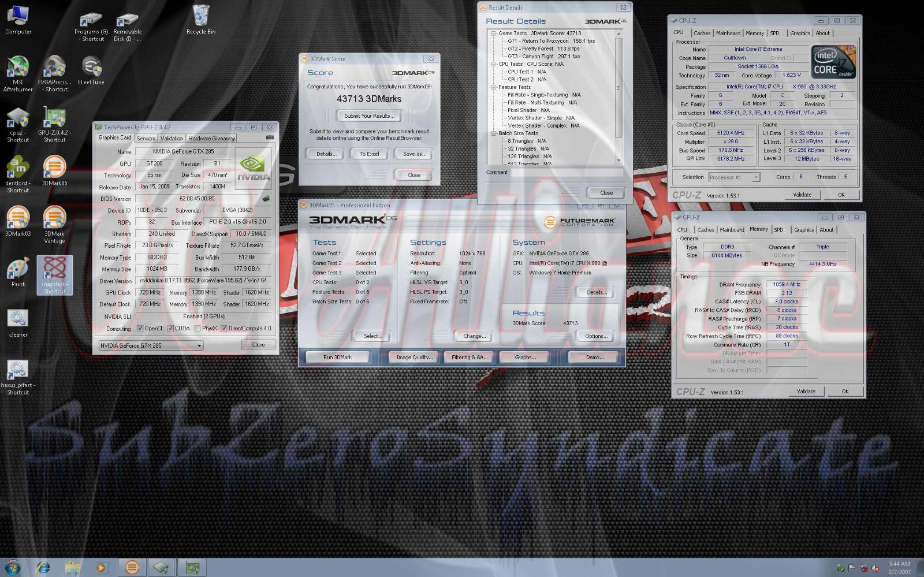Open the cleaner desktop icon

18,323
